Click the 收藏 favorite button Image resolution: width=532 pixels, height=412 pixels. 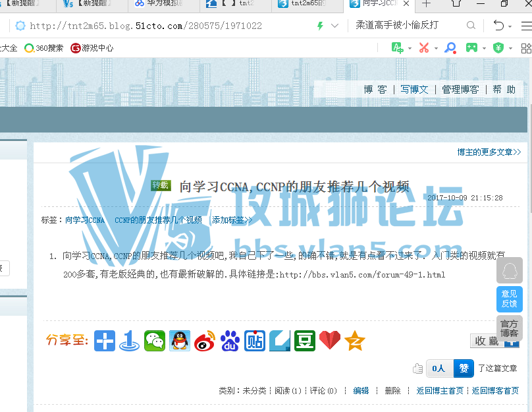(494, 341)
